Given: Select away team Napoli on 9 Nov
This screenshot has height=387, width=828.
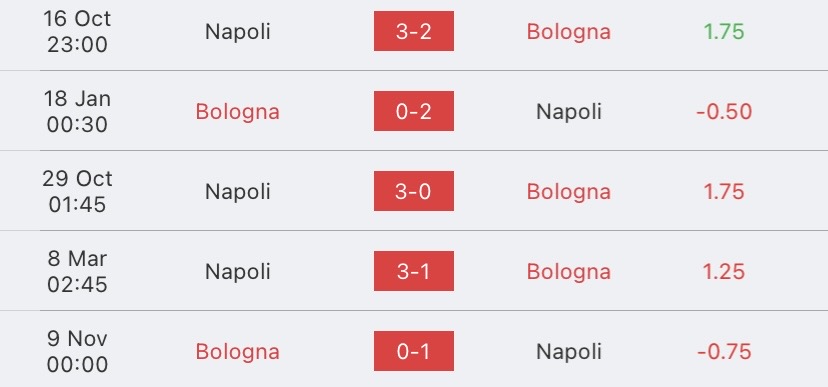Looking at the screenshot, I should (x=569, y=352).
